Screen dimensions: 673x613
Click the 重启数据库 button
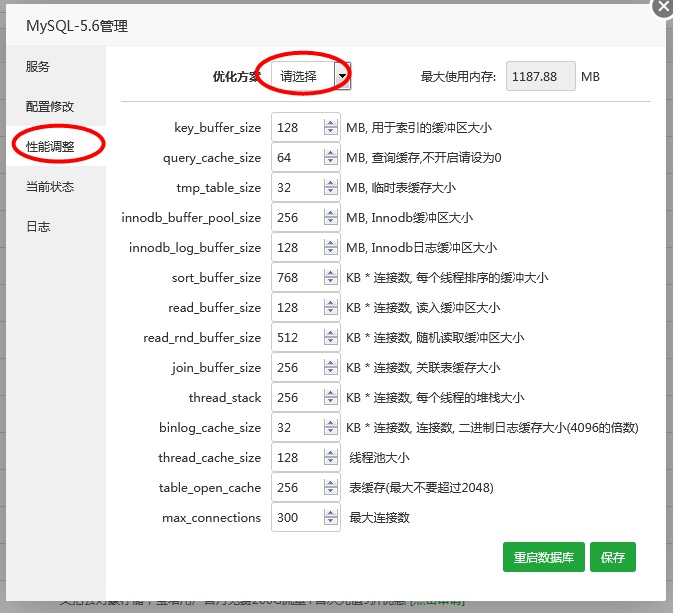point(543,557)
